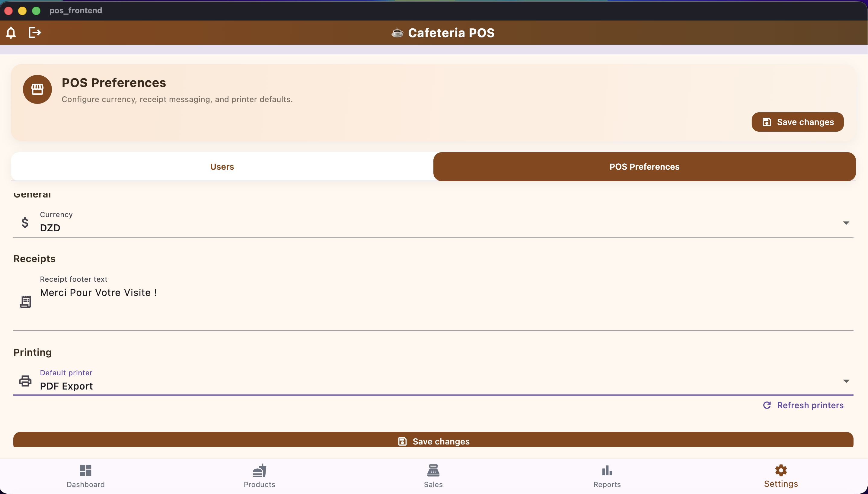Image resolution: width=868 pixels, height=494 pixels.
Task: Click the 'POS Preferences' page title
Action: tap(114, 83)
